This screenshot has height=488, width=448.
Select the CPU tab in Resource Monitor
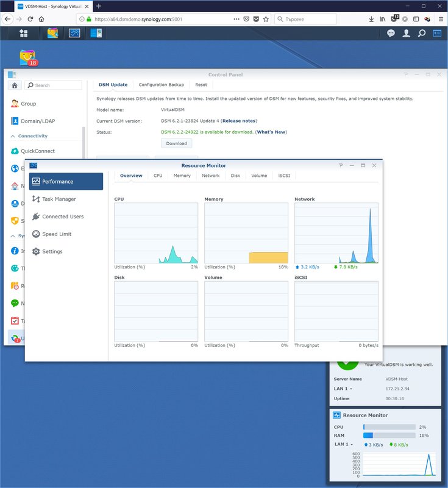158,176
